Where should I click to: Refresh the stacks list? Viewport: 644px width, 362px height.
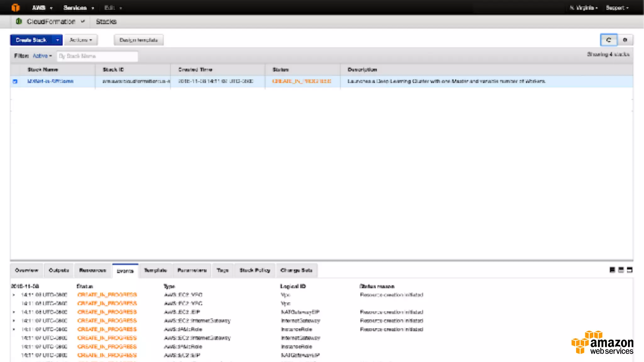tap(608, 40)
